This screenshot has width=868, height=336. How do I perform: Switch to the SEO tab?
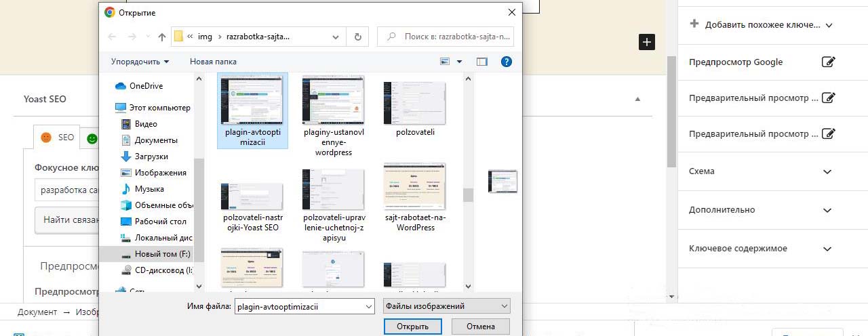click(x=58, y=138)
